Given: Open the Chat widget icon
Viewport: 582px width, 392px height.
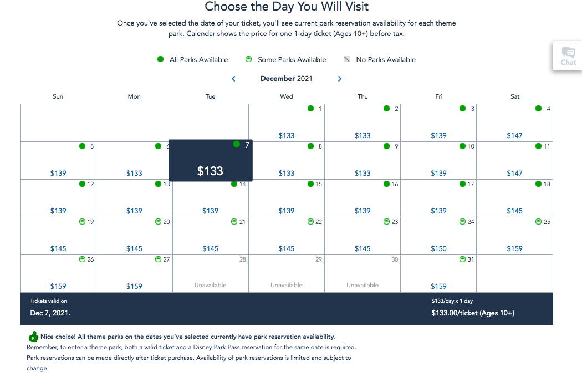Looking at the screenshot, I should tap(568, 55).
